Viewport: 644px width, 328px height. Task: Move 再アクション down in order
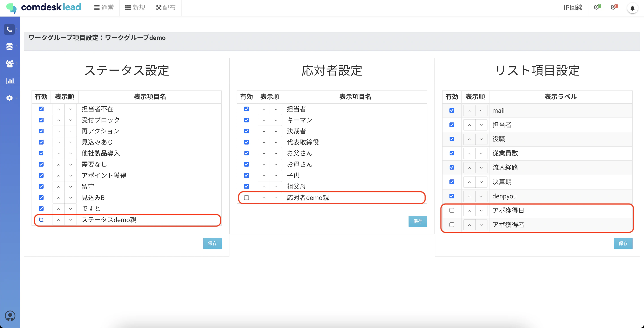coord(70,131)
